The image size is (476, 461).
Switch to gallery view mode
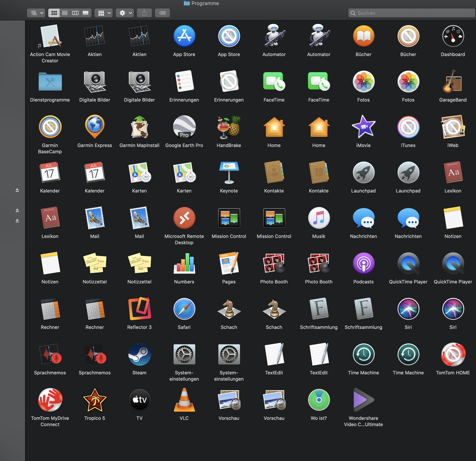click(x=86, y=13)
